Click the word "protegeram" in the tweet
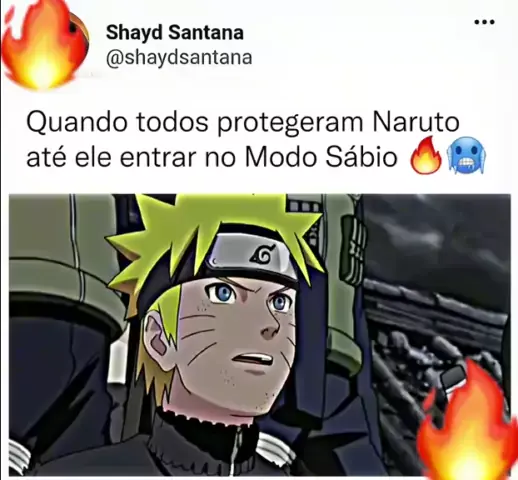 pyautogui.click(x=290, y=124)
